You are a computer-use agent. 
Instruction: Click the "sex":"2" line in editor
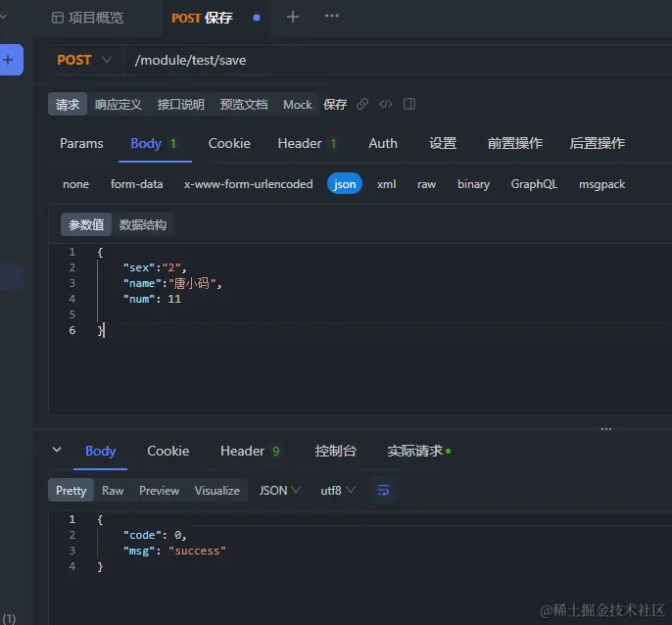[155, 267]
